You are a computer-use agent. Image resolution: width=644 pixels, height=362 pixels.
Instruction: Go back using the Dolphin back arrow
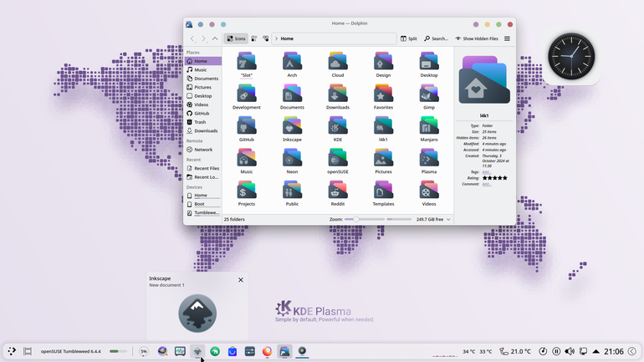tap(192, 38)
